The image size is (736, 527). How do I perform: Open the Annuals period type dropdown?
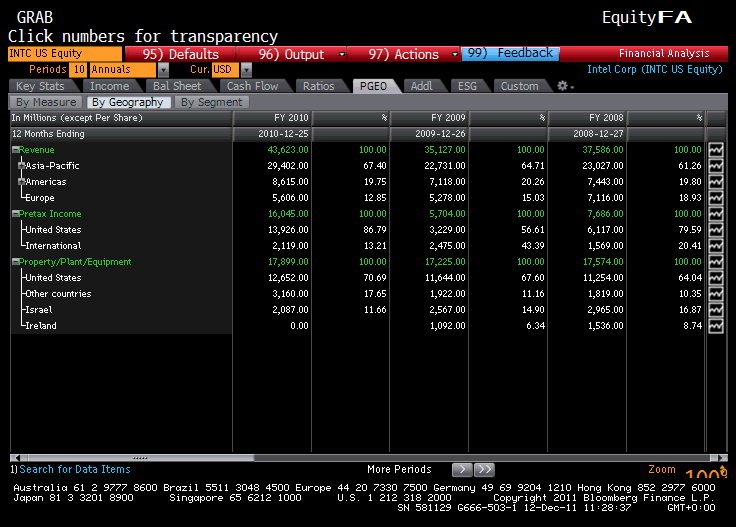click(x=129, y=70)
